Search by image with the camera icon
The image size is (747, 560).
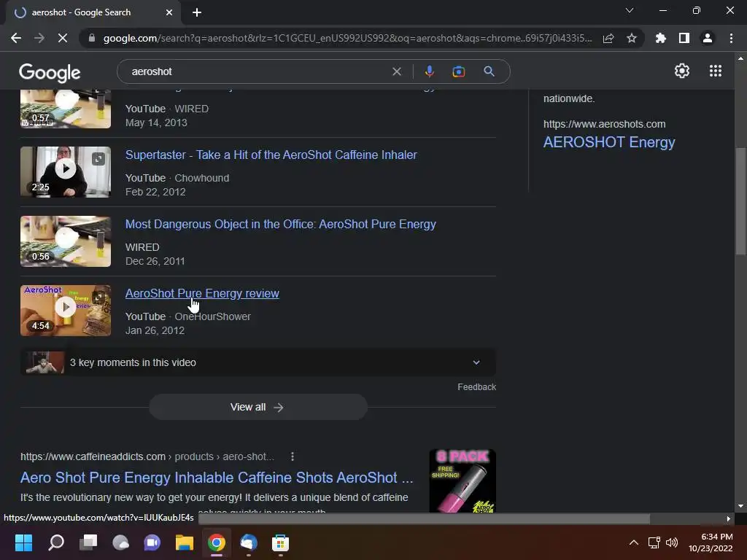click(458, 71)
